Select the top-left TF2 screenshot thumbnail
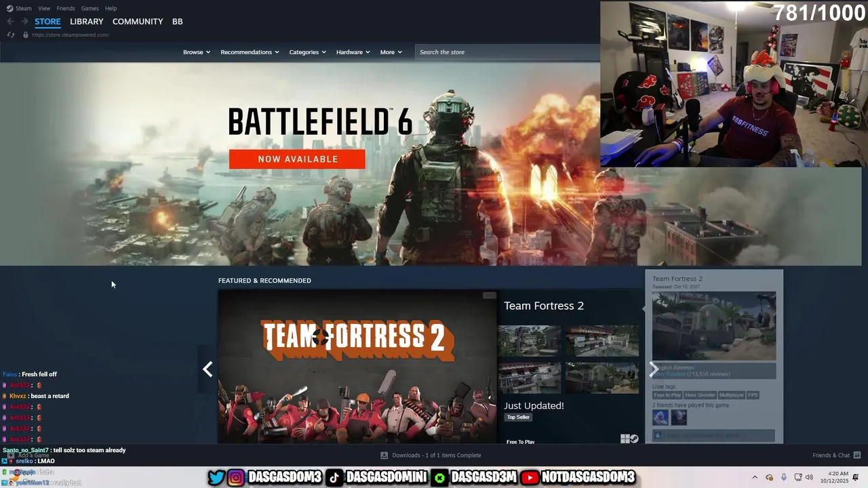This screenshot has width=868, height=488. 530,340
